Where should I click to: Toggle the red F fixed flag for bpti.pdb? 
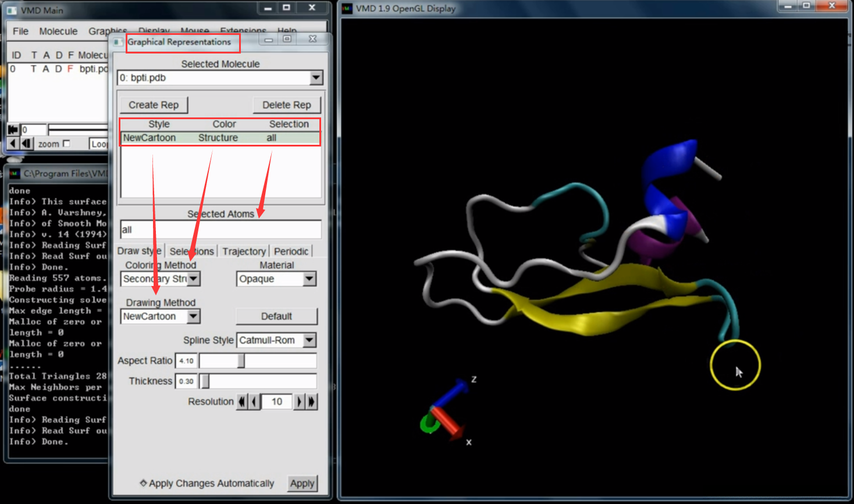pyautogui.click(x=70, y=69)
